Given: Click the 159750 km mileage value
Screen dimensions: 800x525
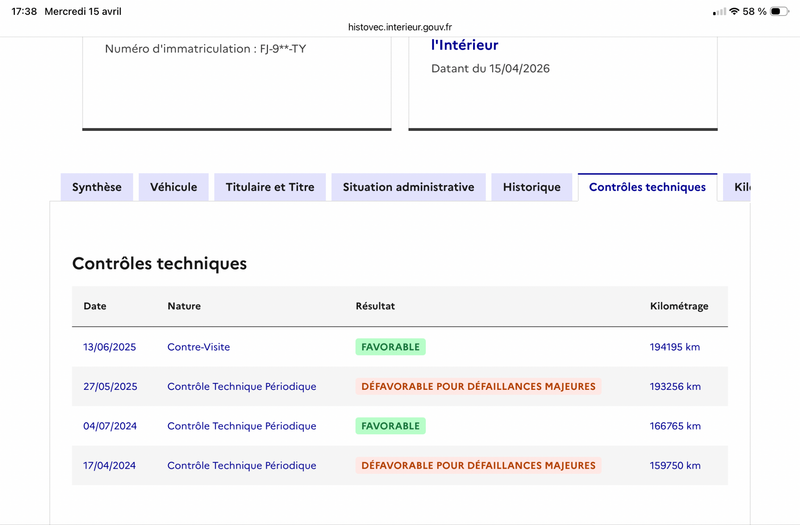Looking at the screenshot, I should (676, 466).
